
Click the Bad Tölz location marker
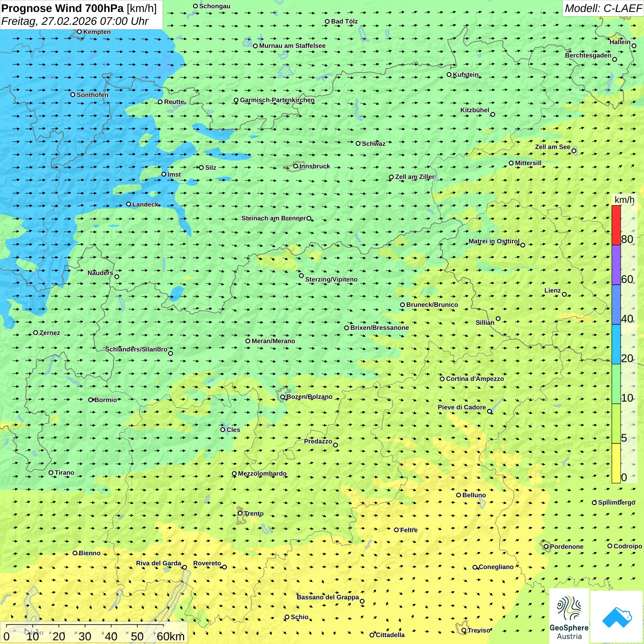coord(327,22)
